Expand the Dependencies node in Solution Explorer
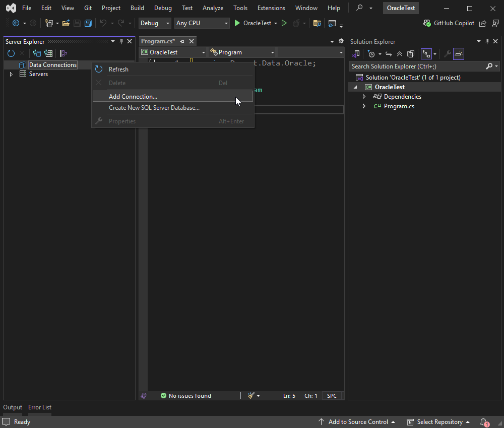This screenshot has height=428, width=504. [364, 97]
